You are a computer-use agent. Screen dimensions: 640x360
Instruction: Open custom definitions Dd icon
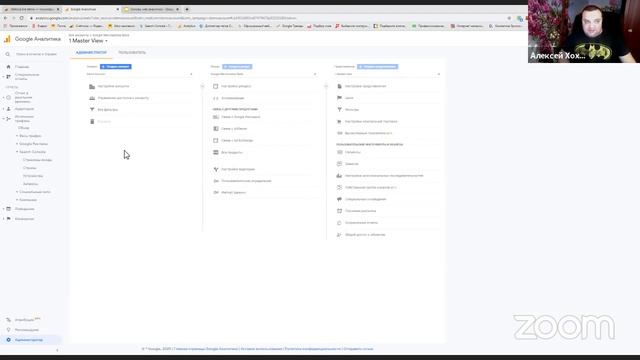[216, 181]
